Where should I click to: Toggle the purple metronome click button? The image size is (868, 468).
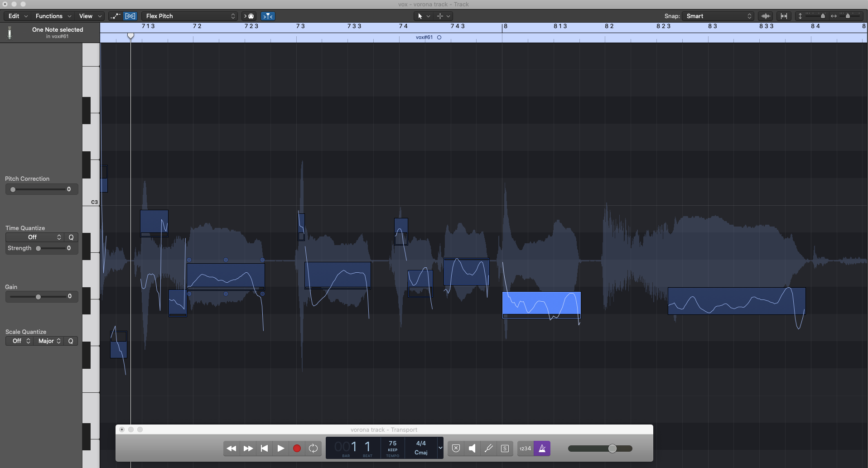542,449
